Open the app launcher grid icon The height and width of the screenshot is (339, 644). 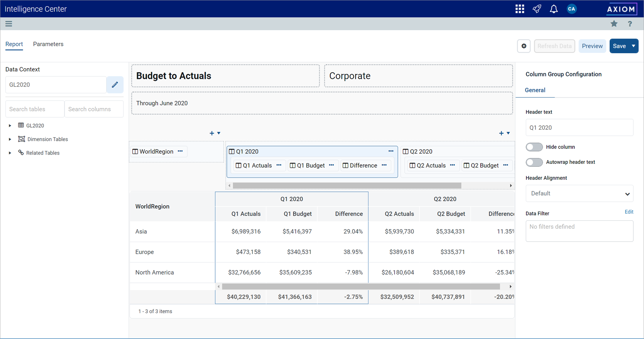[x=520, y=9]
